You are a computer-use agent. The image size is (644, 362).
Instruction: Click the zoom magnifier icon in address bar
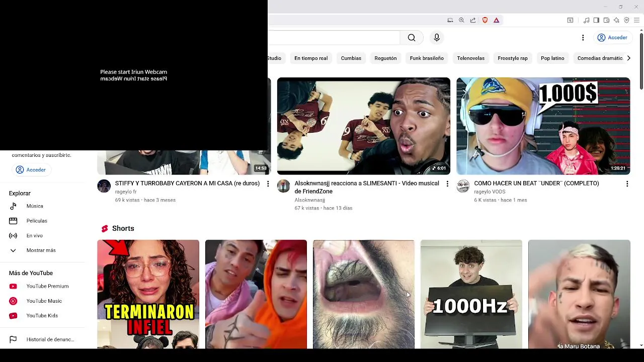[x=461, y=20]
